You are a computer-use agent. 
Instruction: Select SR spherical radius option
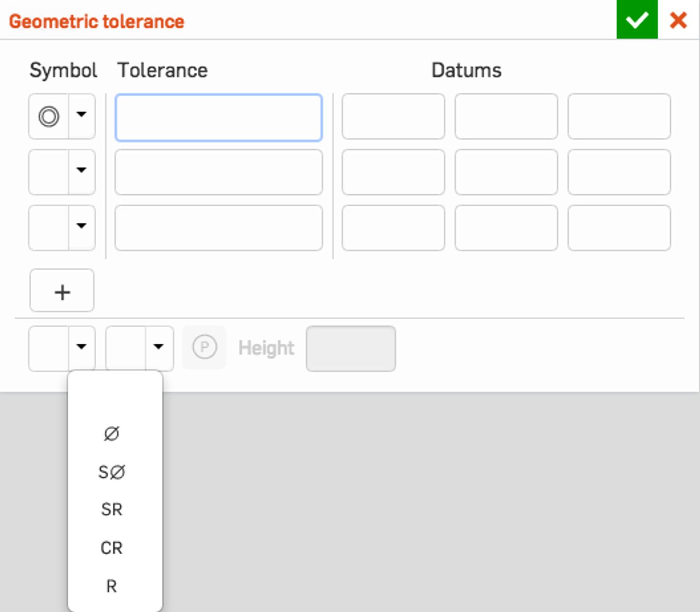(x=112, y=510)
